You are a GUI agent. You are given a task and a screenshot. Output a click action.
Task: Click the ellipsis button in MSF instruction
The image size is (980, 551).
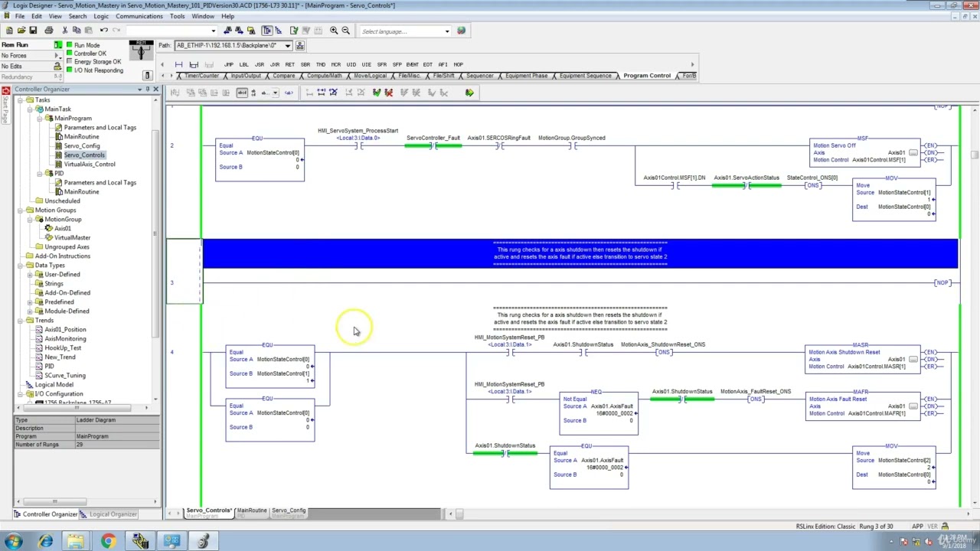pyautogui.click(x=913, y=152)
